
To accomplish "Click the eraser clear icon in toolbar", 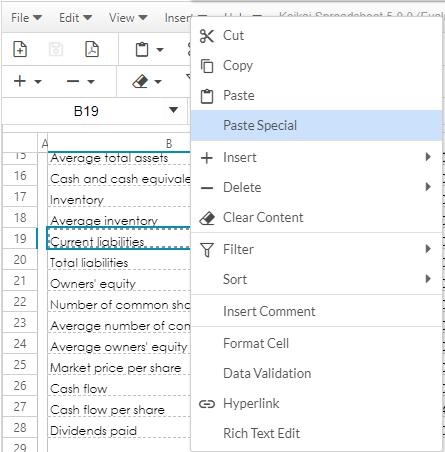I will click(140, 81).
